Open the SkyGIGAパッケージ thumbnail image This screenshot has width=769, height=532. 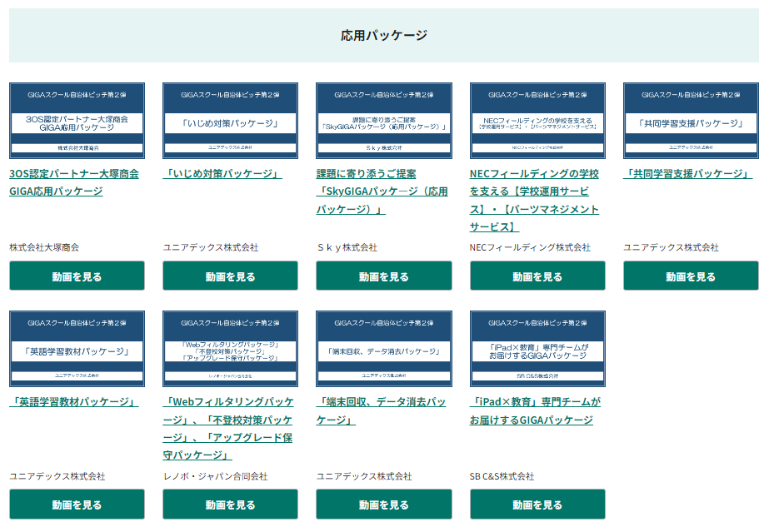(x=384, y=121)
